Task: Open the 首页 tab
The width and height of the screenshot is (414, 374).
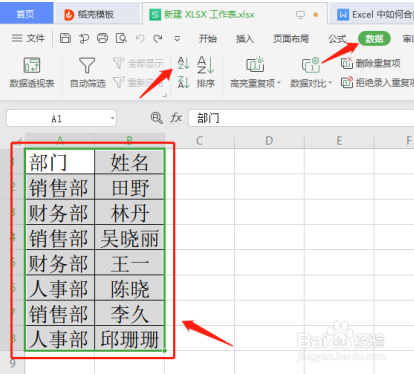Action: pos(26,14)
